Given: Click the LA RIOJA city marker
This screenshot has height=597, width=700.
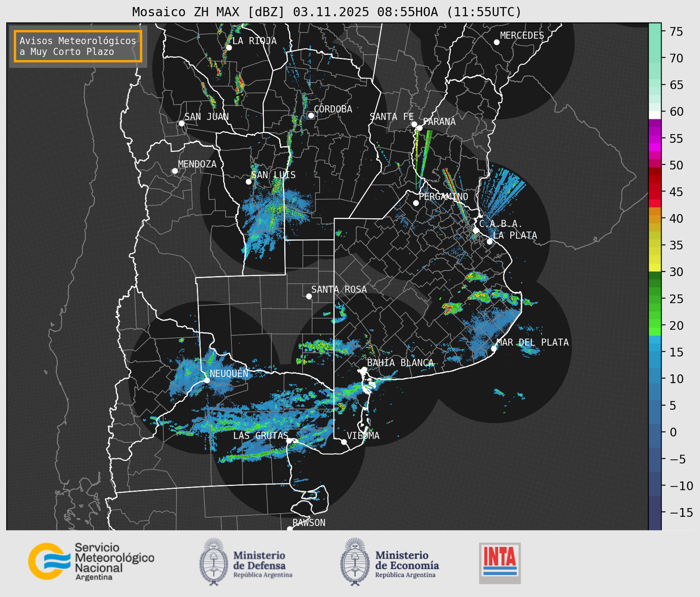Looking at the screenshot, I should click(x=229, y=47).
